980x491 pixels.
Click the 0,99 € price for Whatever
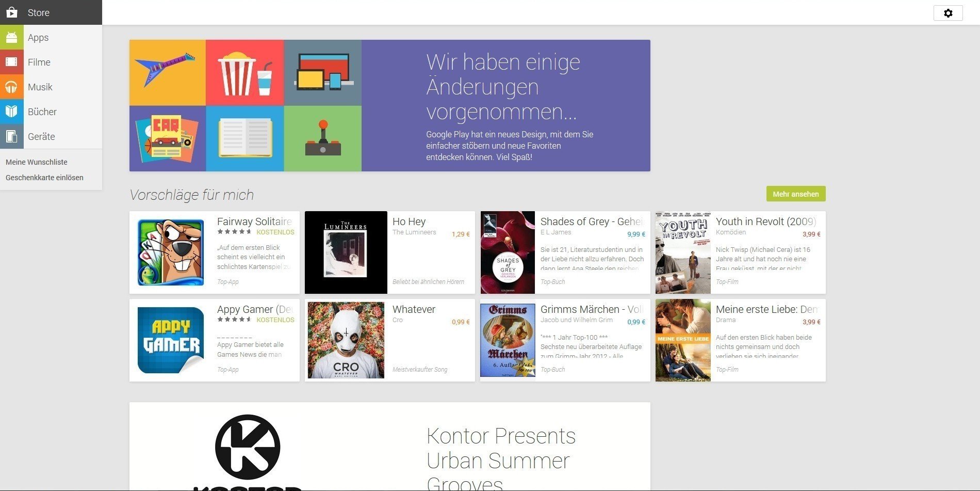click(x=461, y=322)
